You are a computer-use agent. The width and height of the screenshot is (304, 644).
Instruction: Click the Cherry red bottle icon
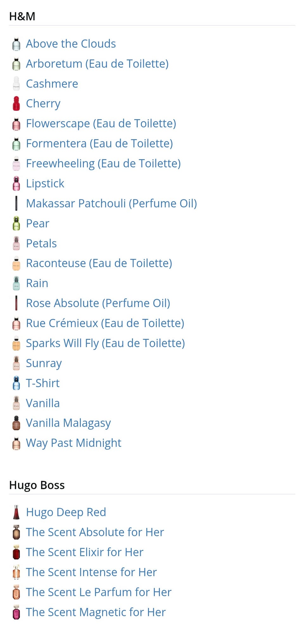16,104
